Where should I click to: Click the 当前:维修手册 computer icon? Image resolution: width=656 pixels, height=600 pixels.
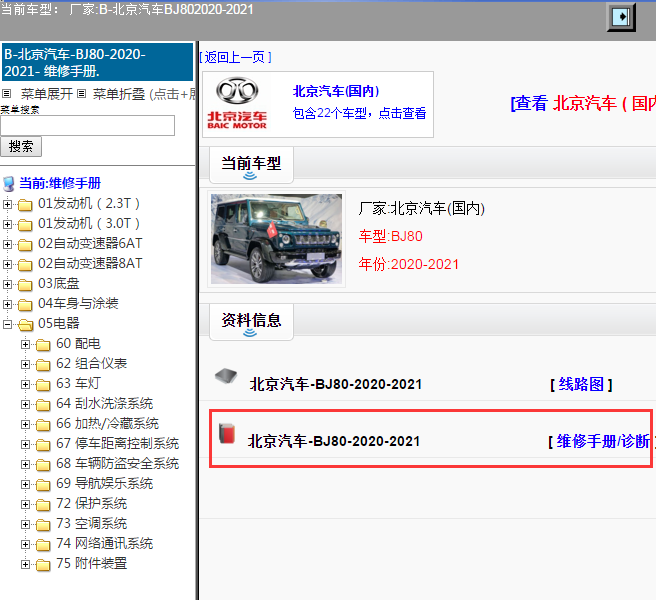8,184
